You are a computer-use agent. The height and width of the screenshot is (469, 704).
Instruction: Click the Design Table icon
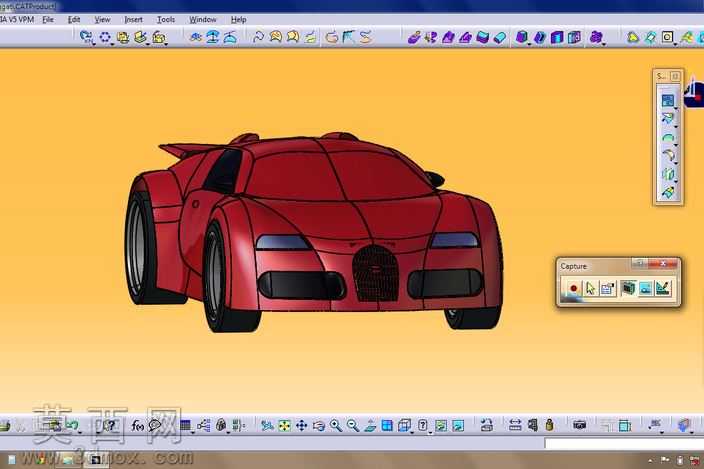(x=185, y=425)
